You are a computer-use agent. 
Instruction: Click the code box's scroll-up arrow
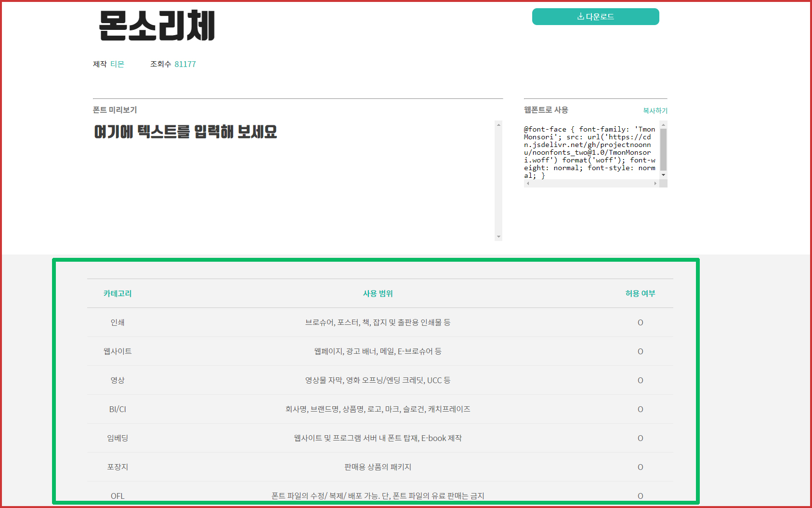663,125
